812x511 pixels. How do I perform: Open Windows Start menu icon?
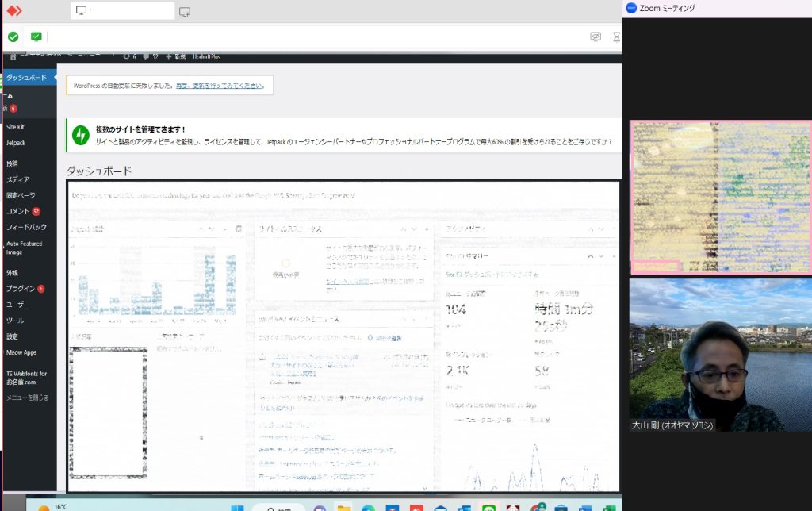pos(236,506)
